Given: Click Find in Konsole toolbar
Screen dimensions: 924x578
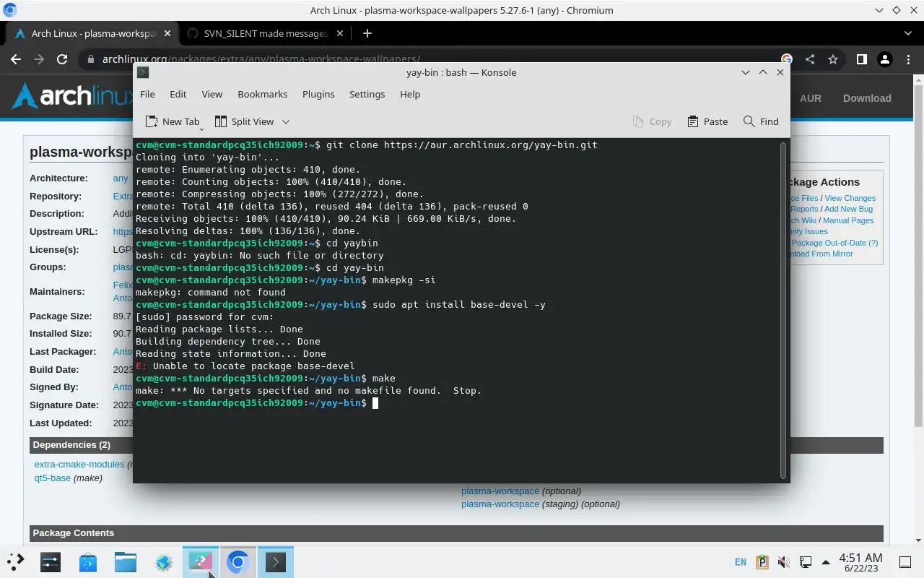Looking at the screenshot, I should point(761,121).
